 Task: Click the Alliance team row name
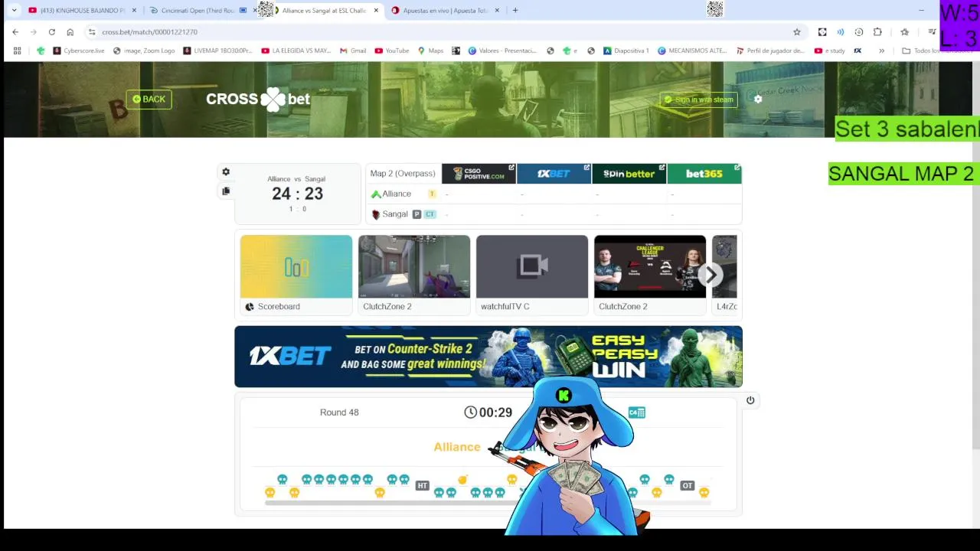click(397, 194)
